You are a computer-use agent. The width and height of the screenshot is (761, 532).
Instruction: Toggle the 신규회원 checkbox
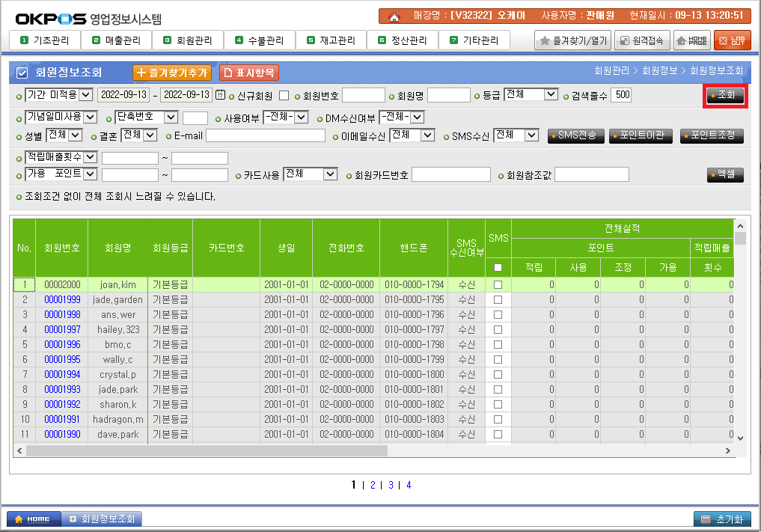click(284, 95)
